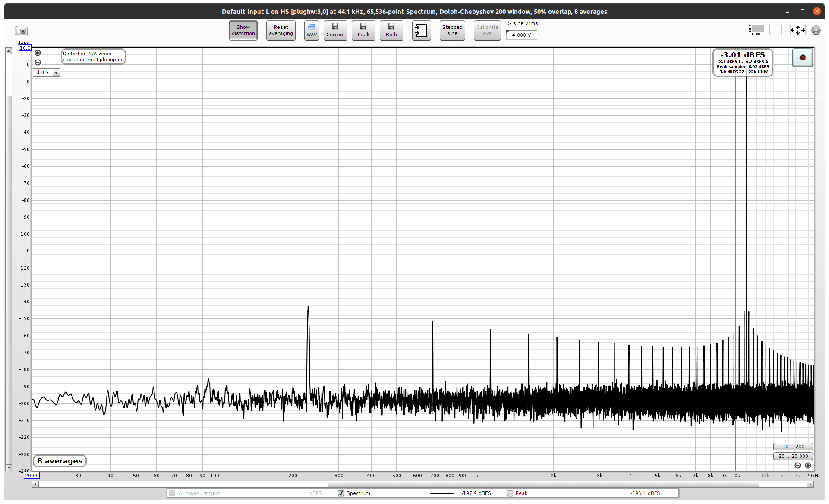Screen dimensions: 829x504
Task: Maximize the RTA window
Action: [x=802, y=12]
